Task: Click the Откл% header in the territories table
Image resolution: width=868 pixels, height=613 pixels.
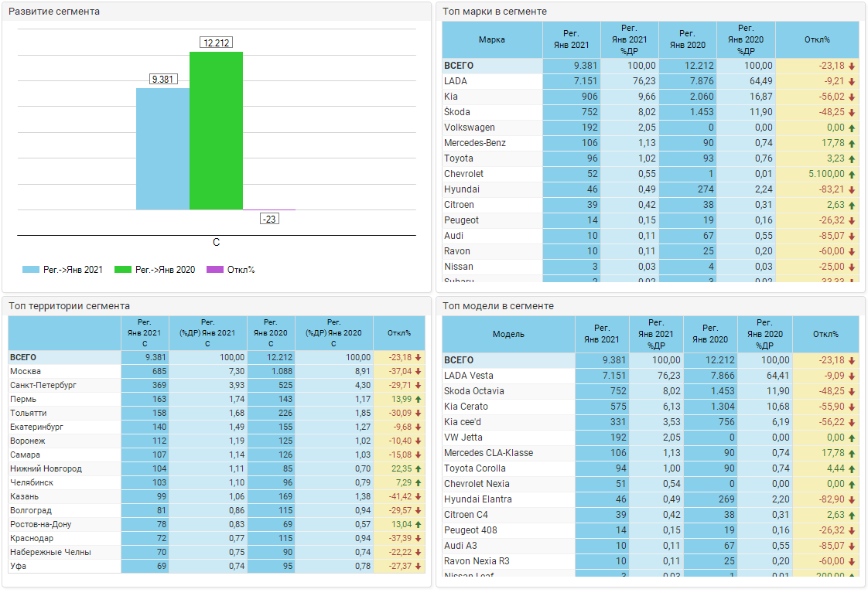Action: click(x=398, y=333)
